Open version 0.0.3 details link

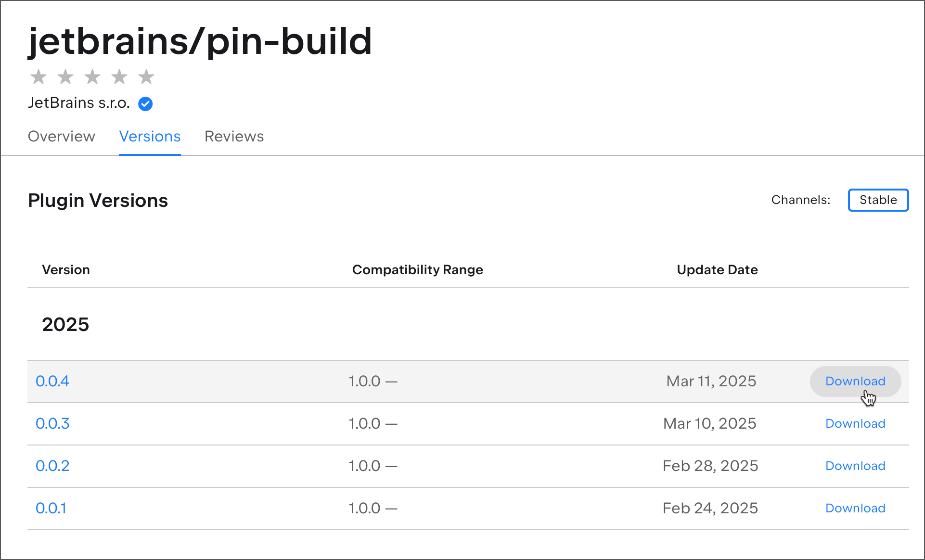[52, 423]
